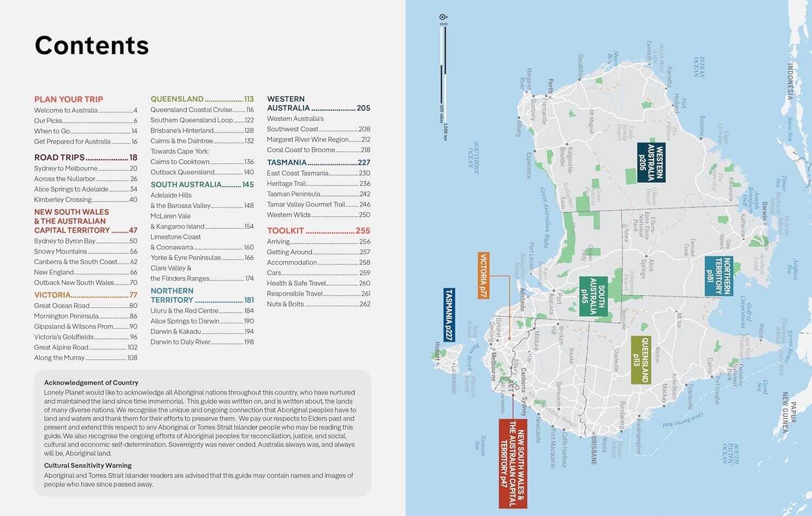
Task: Go to the Toolkit 255 section heading
Action: click(318, 230)
